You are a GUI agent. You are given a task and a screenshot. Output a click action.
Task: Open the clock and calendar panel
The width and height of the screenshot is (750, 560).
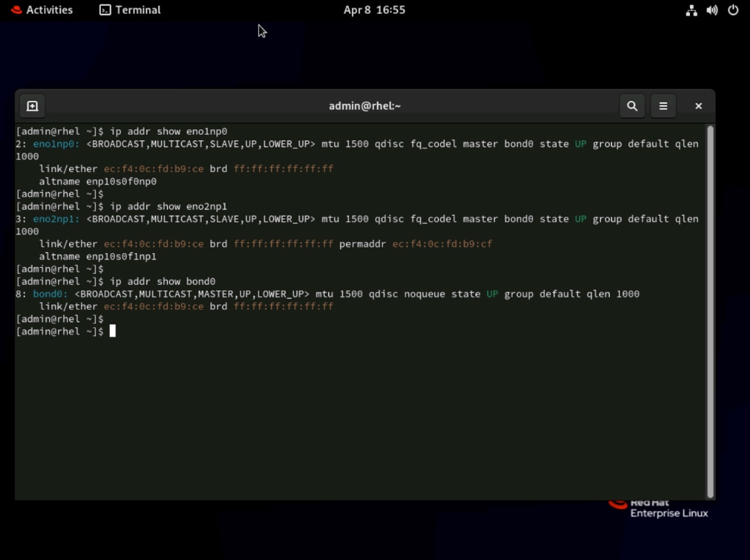374,10
